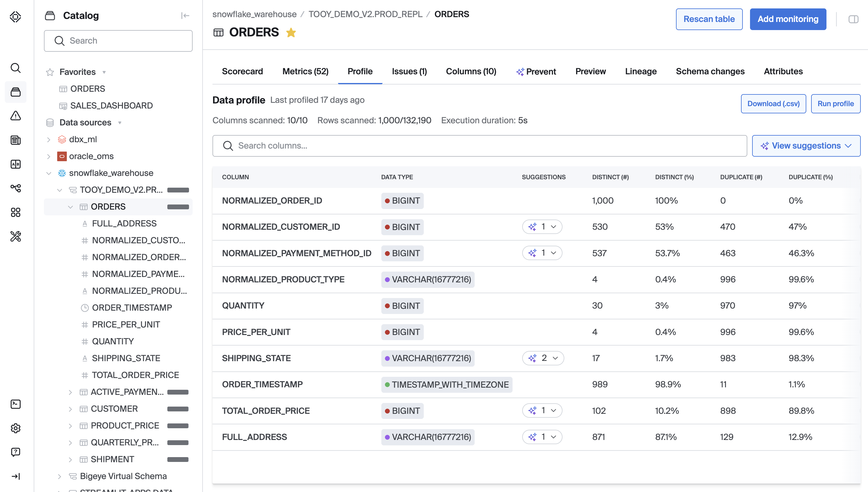Screen dimensions: 868x492
Task: Click the help question bubble icon
Action: 16,452
